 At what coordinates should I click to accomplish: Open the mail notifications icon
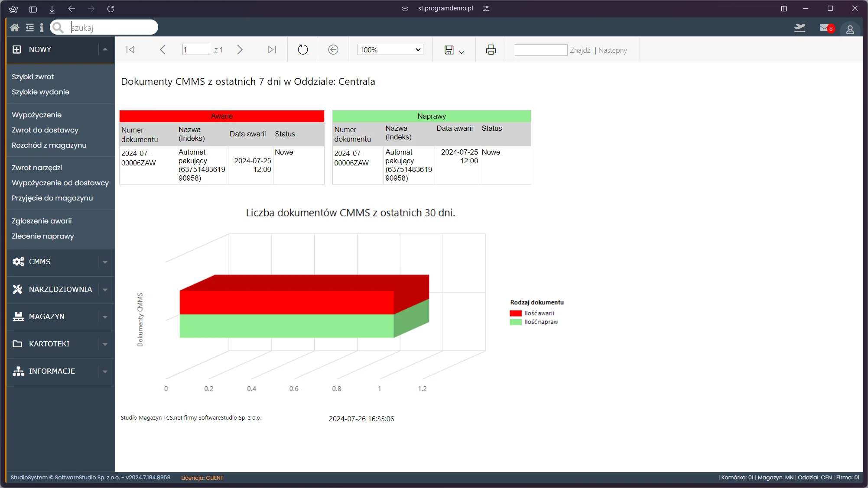coord(825,28)
